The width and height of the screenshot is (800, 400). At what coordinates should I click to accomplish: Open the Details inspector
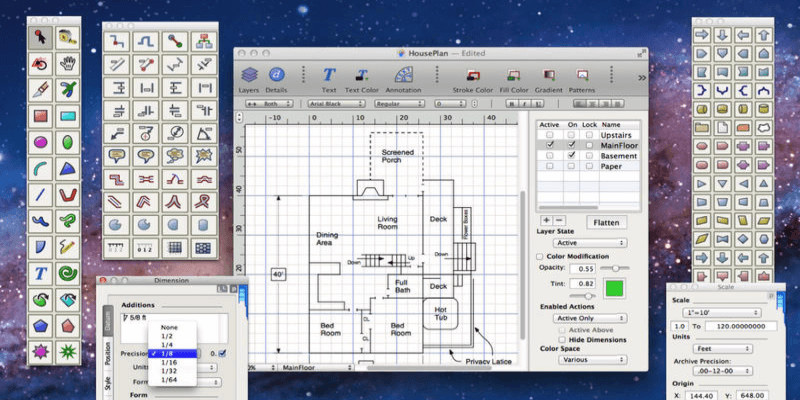[x=276, y=80]
